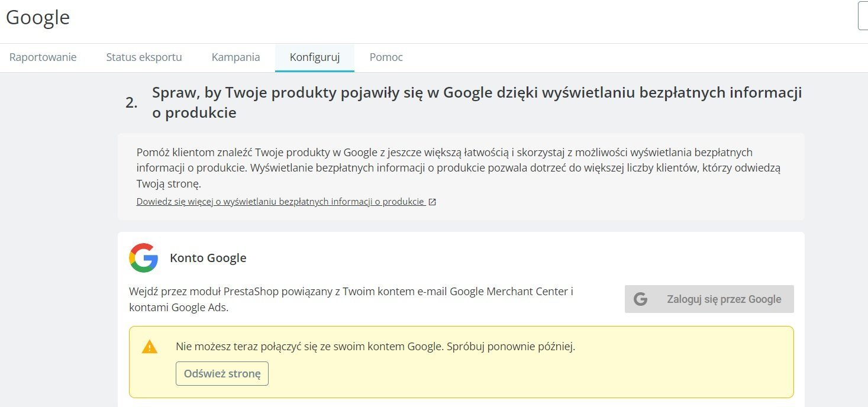The width and height of the screenshot is (868, 407).
Task: Click the Odśwież stronę button
Action: coord(222,374)
